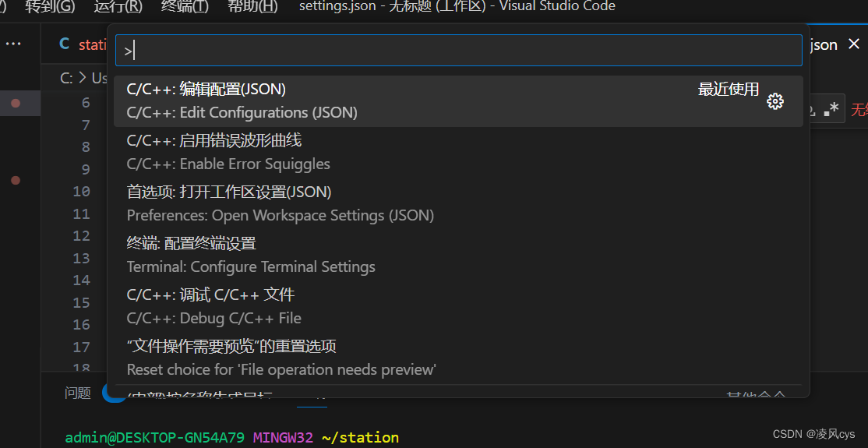
Task: Run C/C++: Enable Error Squiggles command
Action: tap(458, 152)
